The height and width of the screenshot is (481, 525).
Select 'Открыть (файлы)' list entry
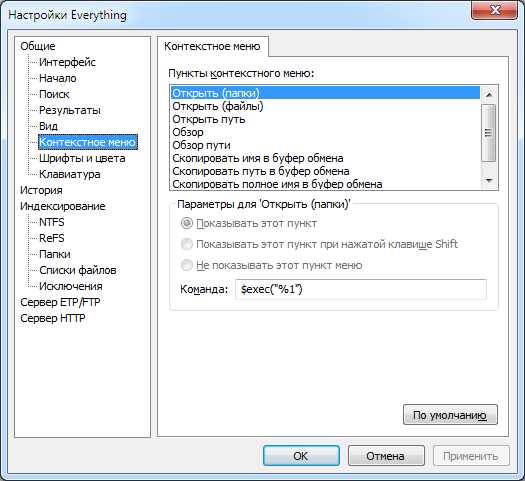(325, 106)
